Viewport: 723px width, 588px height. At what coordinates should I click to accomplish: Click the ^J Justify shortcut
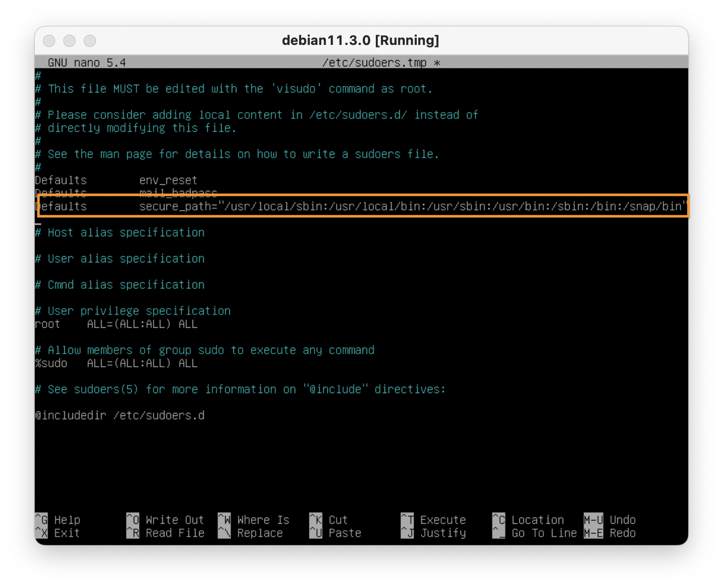pyautogui.click(x=433, y=533)
